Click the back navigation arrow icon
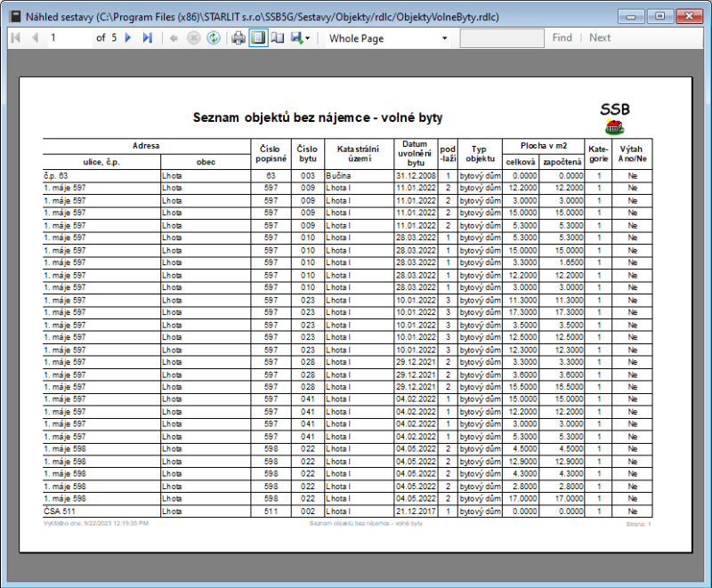712x588 pixels. click(174, 38)
